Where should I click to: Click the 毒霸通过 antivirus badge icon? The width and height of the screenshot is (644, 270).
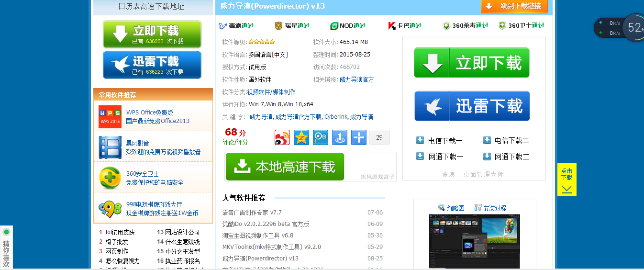[x=223, y=26]
